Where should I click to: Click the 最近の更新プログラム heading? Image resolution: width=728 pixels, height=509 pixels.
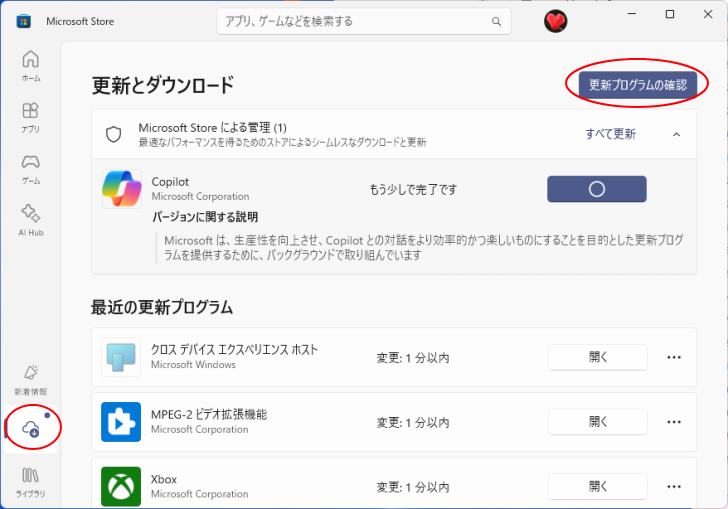(162, 307)
